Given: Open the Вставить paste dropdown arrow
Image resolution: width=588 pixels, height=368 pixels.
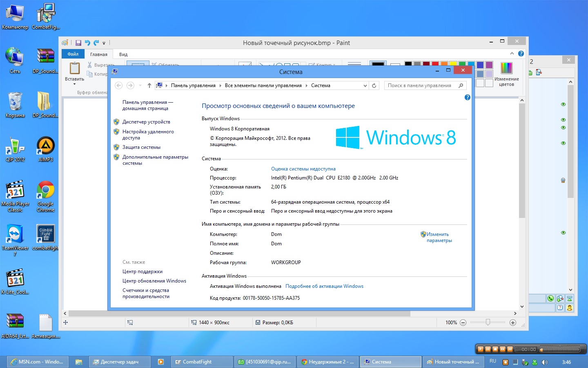Looking at the screenshot, I should coord(75,84).
